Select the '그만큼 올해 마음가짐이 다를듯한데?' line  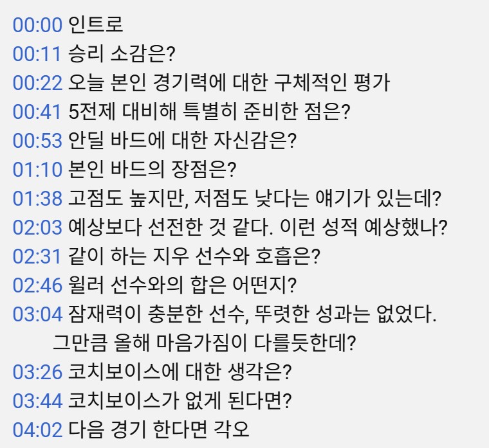pyautogui.click(x=205, y=343)
